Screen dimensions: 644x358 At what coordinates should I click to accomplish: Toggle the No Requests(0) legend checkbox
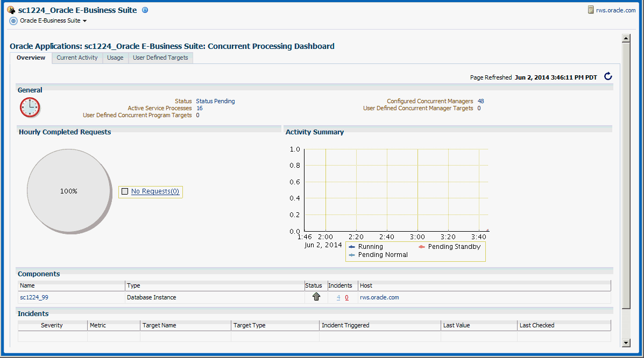tap(125, 191)
